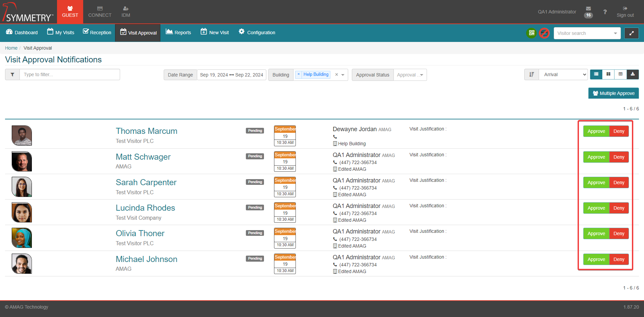Click the Symmetry logo
Viewport: 644px width, 317px height.
click(28, 12)
